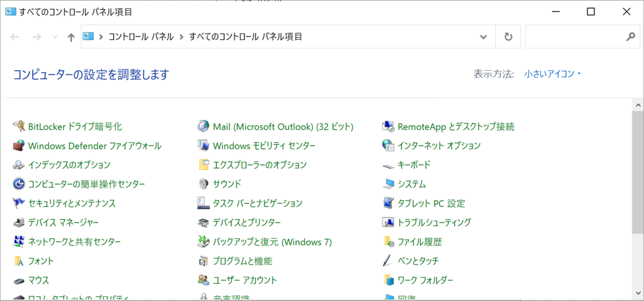Click the search magnifier icon
This screenshot has height=301, width=644.
click(631, 37)
